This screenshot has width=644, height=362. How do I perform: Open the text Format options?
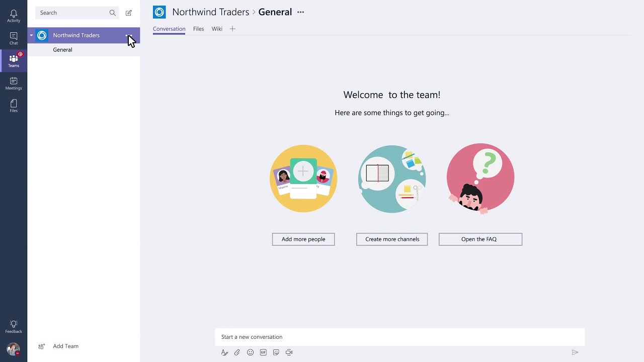coord(224,352)
